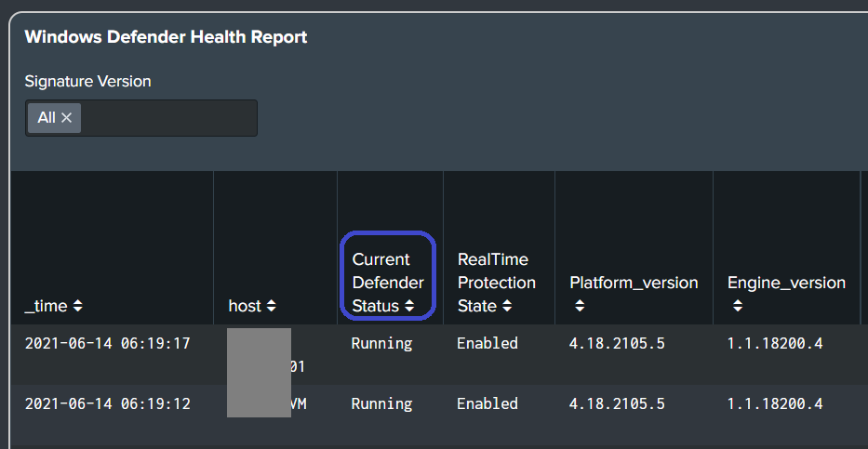Click the Current Defender Status header text

388,283
